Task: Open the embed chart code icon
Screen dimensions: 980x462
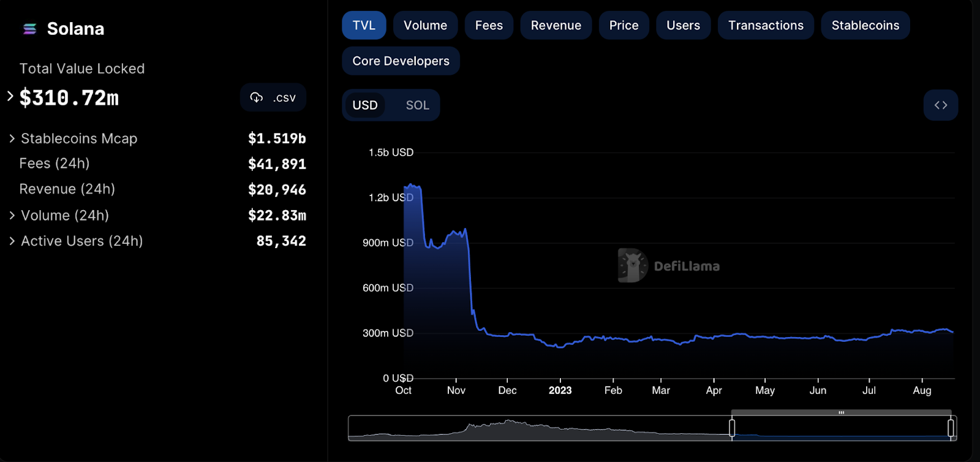Action: coord(941,105)
